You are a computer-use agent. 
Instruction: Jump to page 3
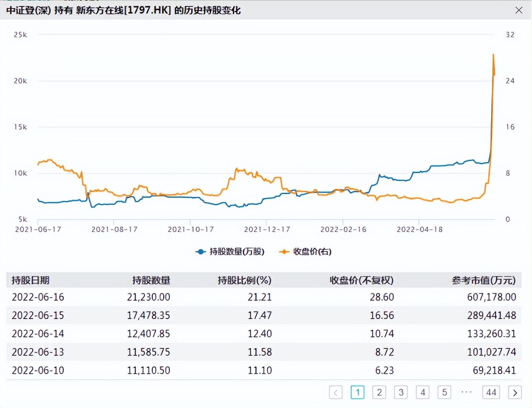[401, 392]
